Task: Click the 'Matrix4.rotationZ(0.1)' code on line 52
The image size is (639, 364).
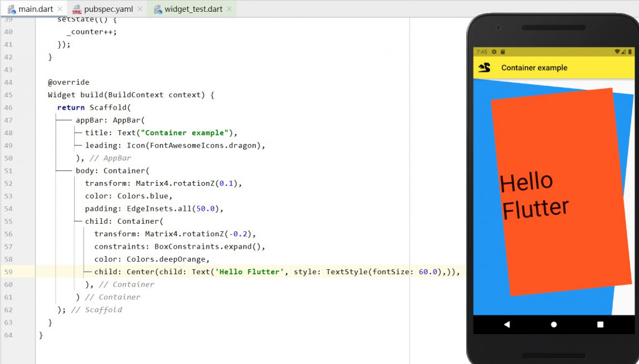Action: click(187, 183)
